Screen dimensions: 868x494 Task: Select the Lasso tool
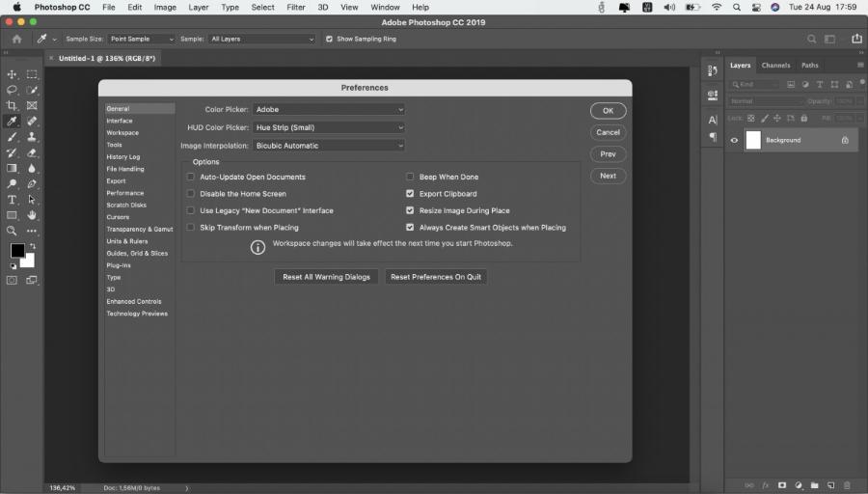(13, 90)
